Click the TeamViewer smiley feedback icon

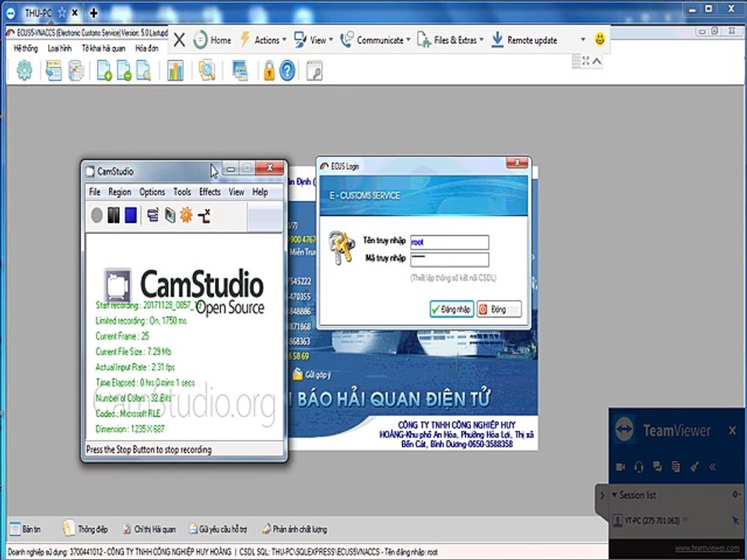600,39
